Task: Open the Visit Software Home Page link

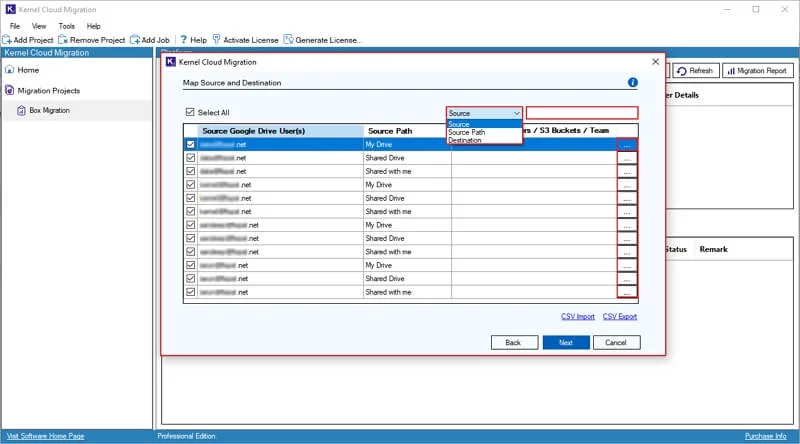Action: pos(45,436)
